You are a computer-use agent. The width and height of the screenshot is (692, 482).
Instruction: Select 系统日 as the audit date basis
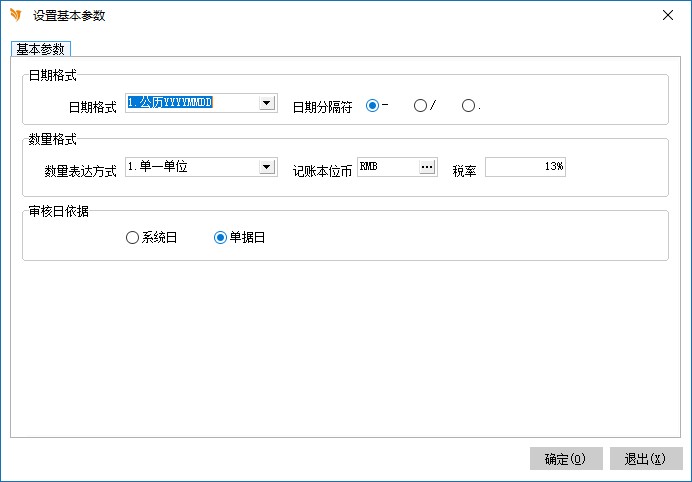click(x=132, y=238)
